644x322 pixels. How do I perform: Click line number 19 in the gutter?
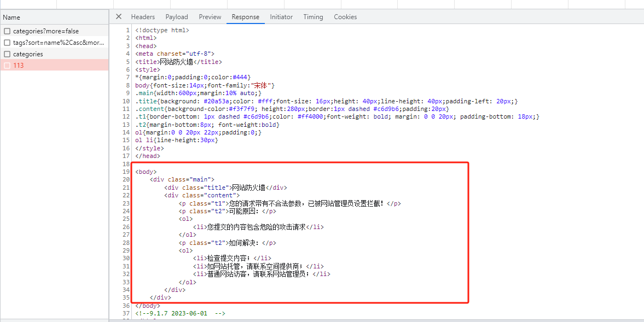[x=126, y=172]
